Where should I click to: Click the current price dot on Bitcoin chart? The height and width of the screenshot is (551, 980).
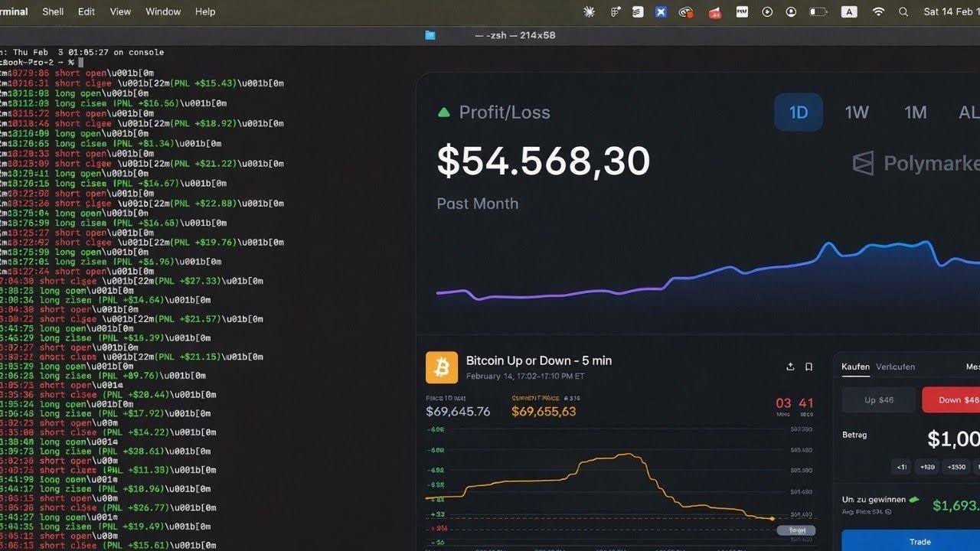772,519
